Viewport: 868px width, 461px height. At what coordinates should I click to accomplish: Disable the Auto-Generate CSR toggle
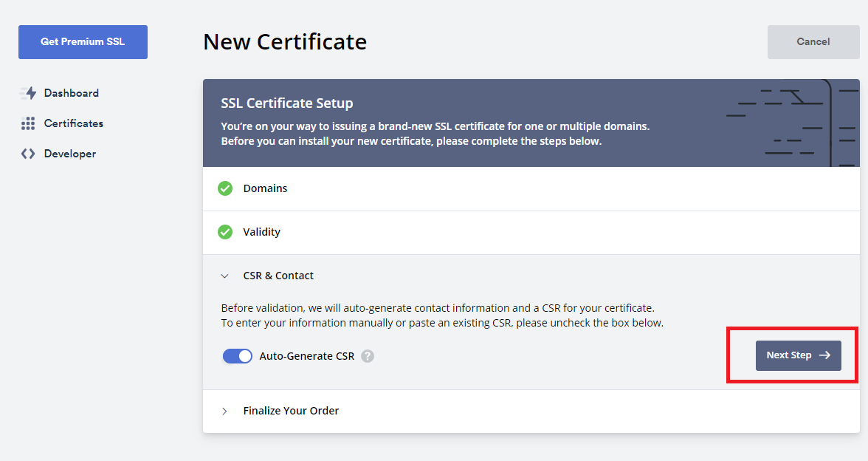[x=238, y=356]
